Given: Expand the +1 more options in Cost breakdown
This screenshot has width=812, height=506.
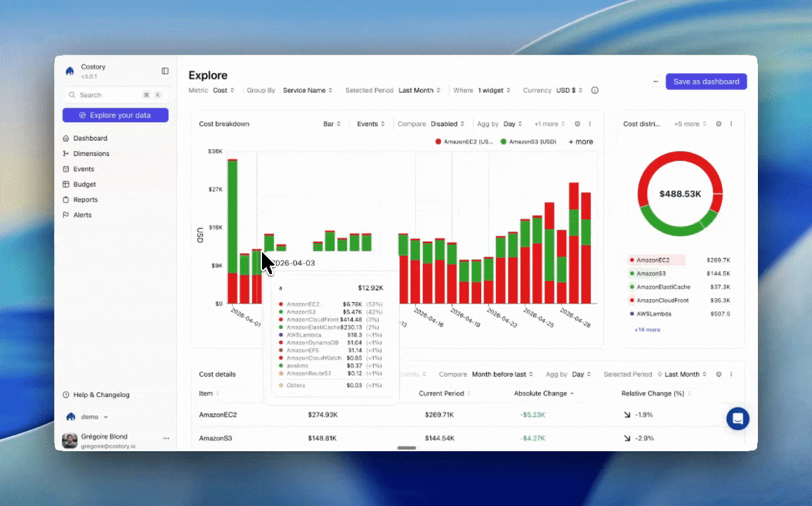Looking at the screenshot, I should (x=549, y=124).
